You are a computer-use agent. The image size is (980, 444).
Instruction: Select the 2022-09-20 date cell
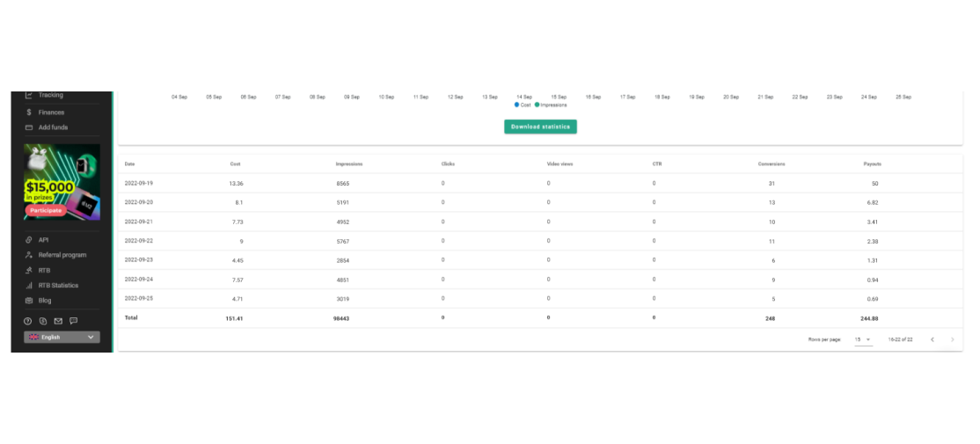click(139, 203)
